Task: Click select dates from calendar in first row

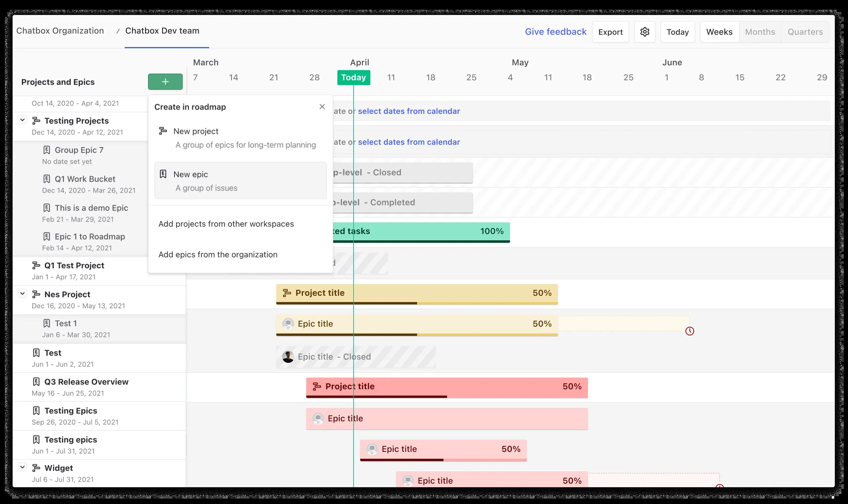Action: pos(409,111)
